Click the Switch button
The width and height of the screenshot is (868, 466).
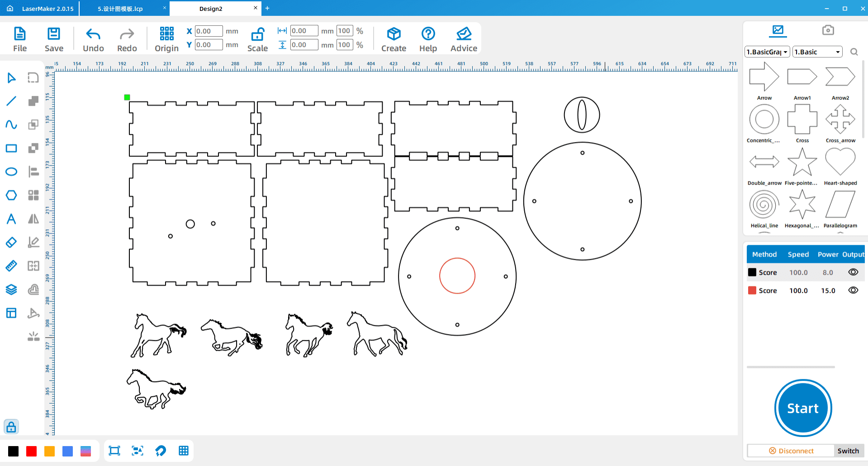click(848, 451)
